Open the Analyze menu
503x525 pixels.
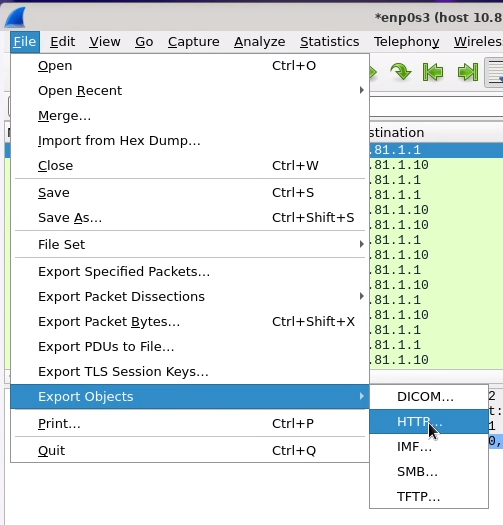click(260, 42)
